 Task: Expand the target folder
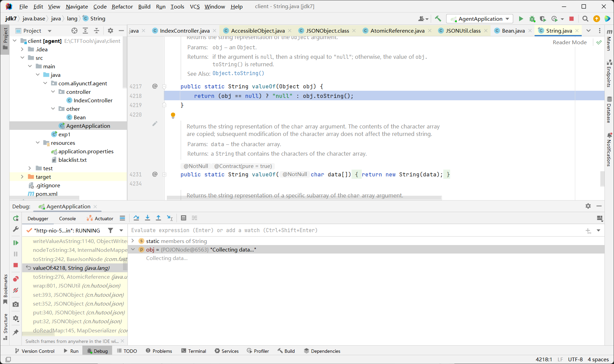tap(22, 177)
